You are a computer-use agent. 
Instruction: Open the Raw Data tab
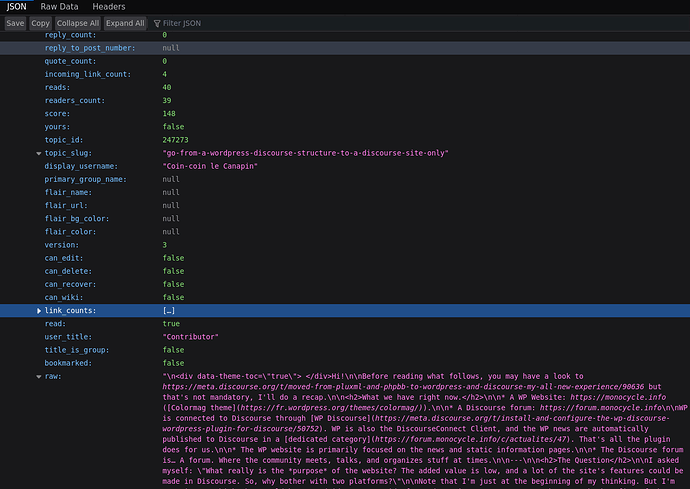pyautogui.click(x=59, y=7)
